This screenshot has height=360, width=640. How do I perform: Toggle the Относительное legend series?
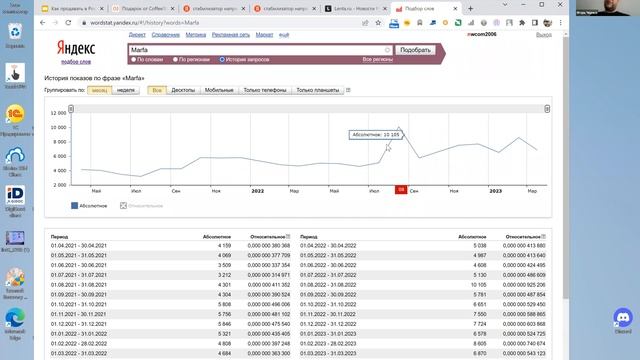(x=141, y=206)
